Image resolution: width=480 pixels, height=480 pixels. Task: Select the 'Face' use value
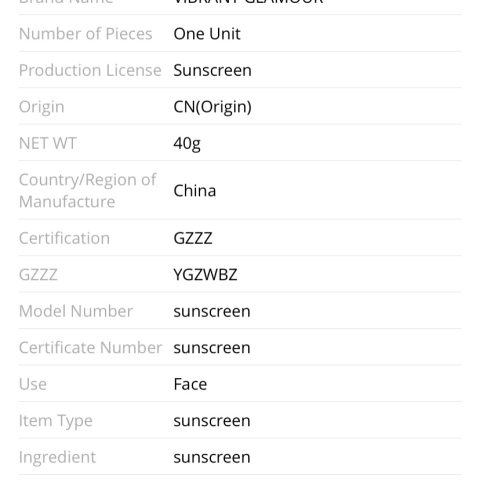tap(190, 384)
